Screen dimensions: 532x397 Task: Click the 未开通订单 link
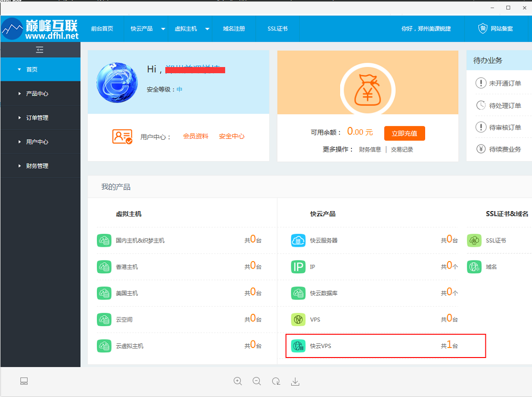click(x=505, y=83)
